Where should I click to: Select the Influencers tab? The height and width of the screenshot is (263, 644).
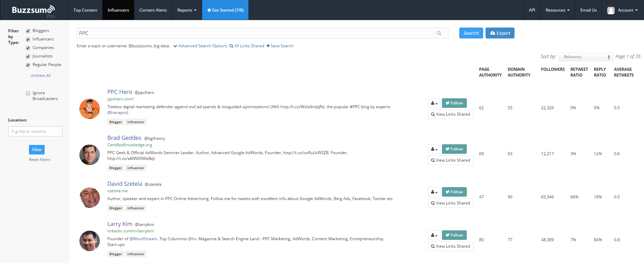coord(118,10)
